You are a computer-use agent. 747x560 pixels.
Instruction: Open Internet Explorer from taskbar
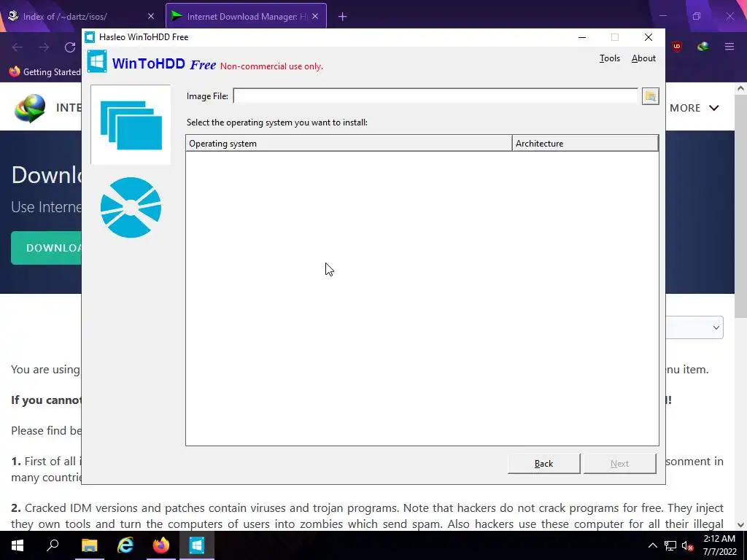(125, 545)
